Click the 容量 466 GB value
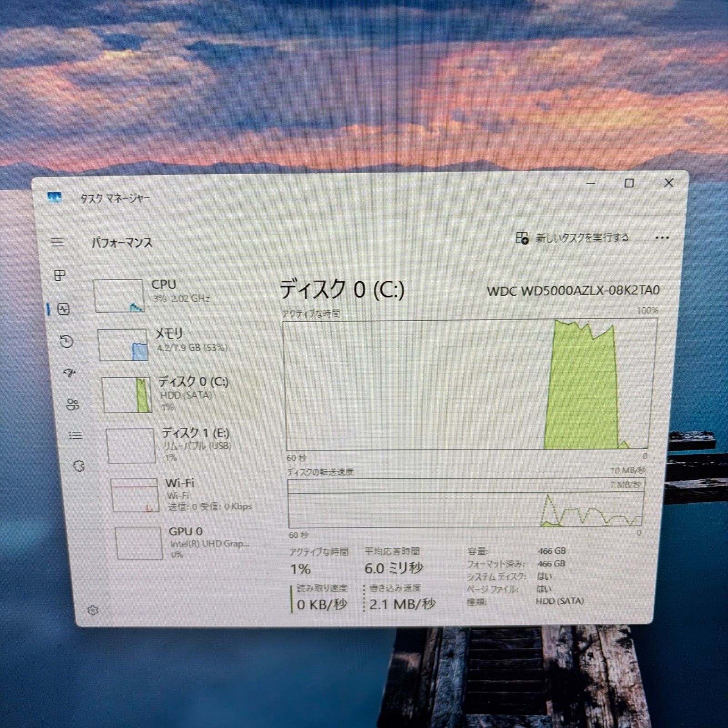The width and height of the screenshot is (728, 728). point(552,551)
